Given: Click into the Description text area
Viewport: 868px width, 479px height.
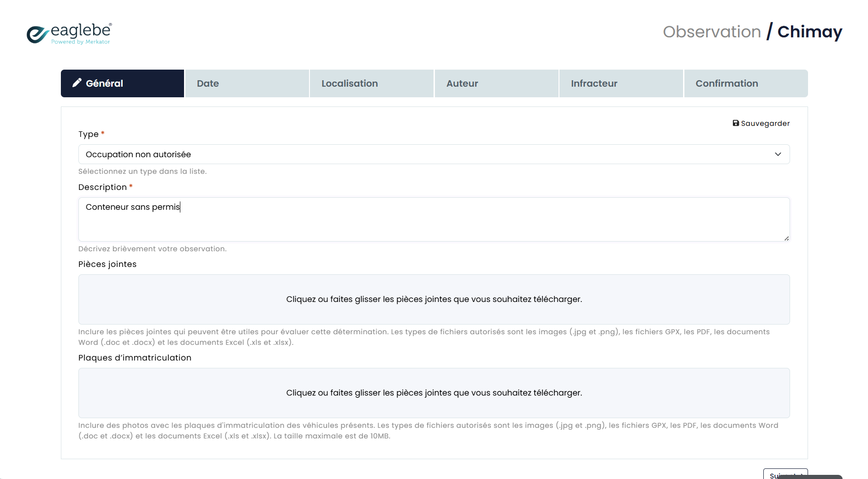Looking at the screenshot, I should [434, 219].
